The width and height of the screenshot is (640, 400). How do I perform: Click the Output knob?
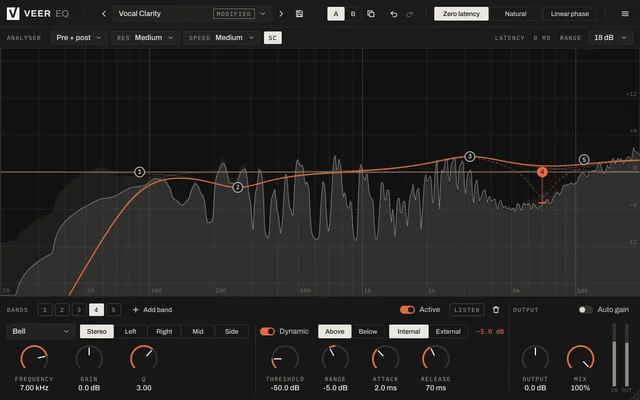[535, 359]
